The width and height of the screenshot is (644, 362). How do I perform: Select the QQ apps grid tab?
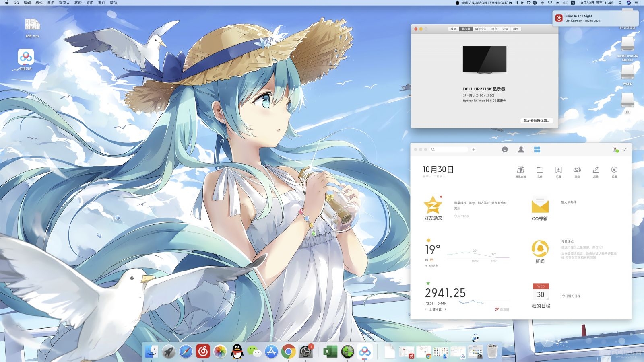pyautogui.click(x=537, y=150)
